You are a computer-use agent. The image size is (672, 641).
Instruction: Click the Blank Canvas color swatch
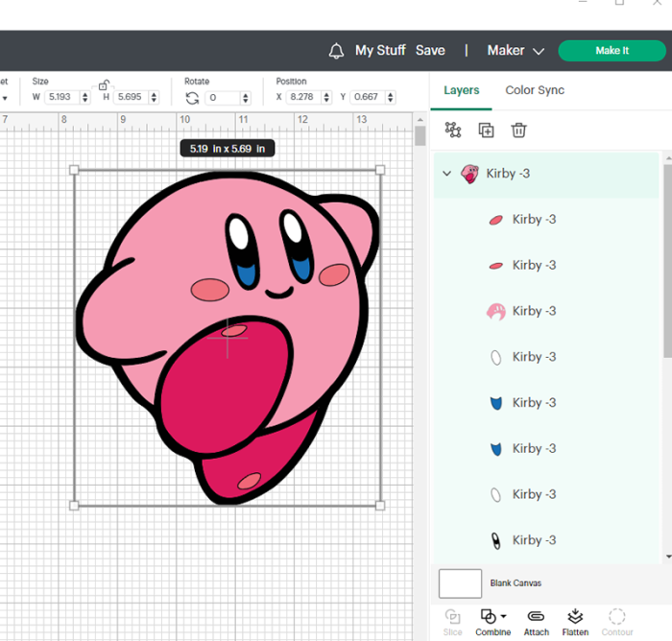(x=460, y=583)
